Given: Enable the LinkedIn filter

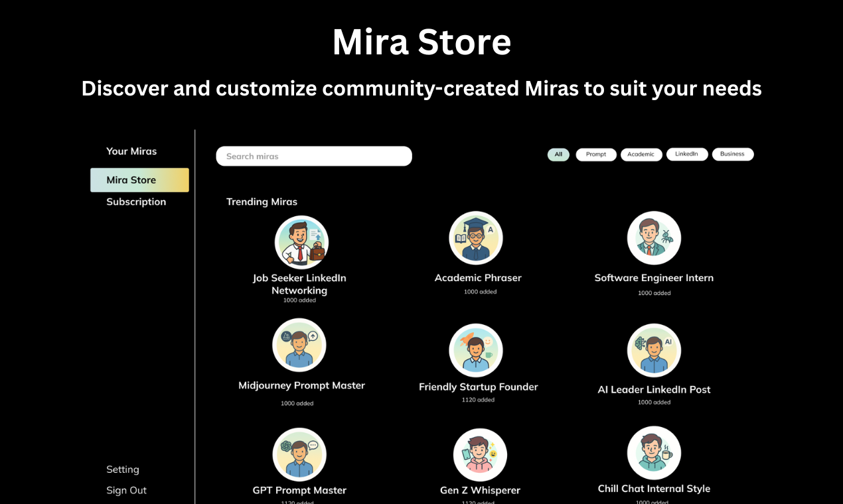Looking at the screenshot, I should pos(687,154).
